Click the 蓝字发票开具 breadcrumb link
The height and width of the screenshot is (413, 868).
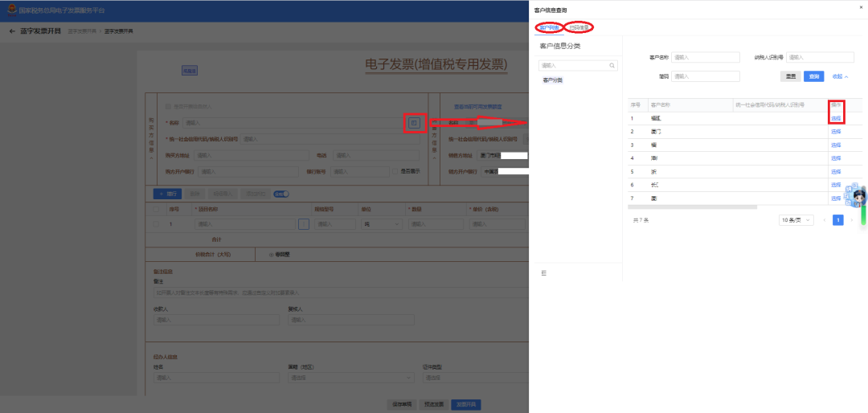(x=81, y=31)
